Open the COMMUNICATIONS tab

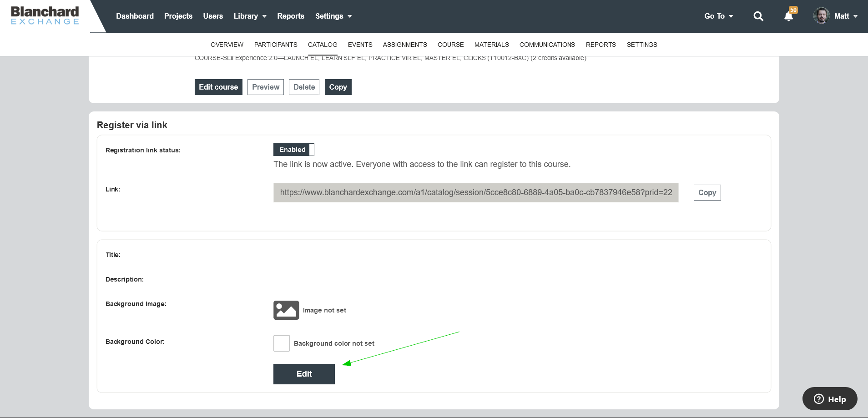pos(546,45)
